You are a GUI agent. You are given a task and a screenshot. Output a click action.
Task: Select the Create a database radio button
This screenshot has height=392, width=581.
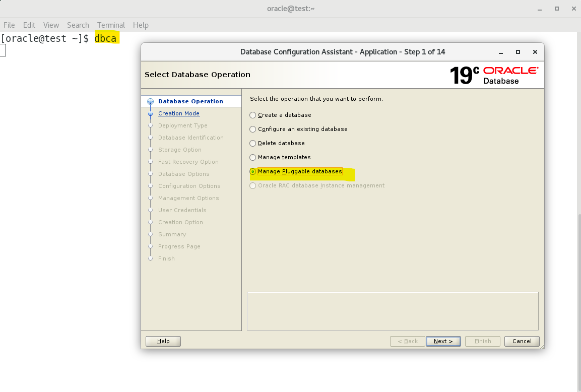click(252, 115)
